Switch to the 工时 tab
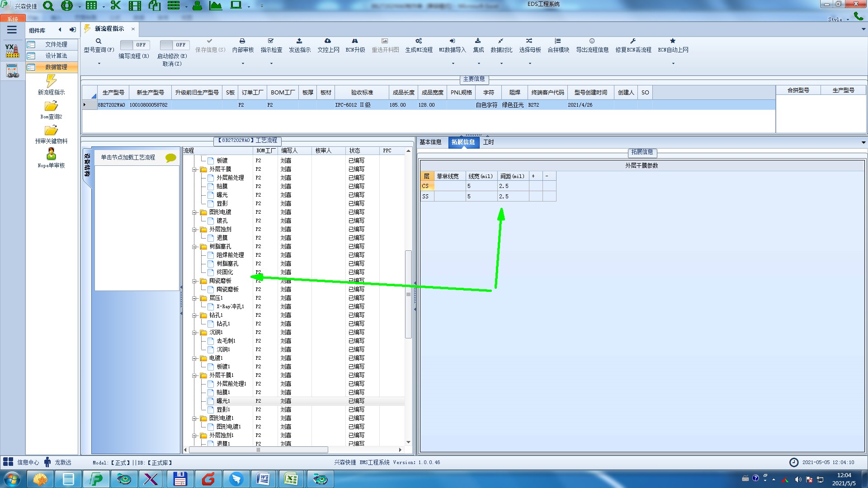This screenshot has width=868, height=488. tap(489, 142)
